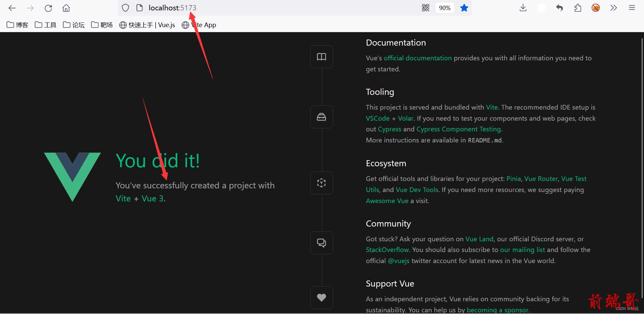This screenshot has width=644, height=314.
Task: Open the Vite link under You did it!
Action: tap(123, 198)
